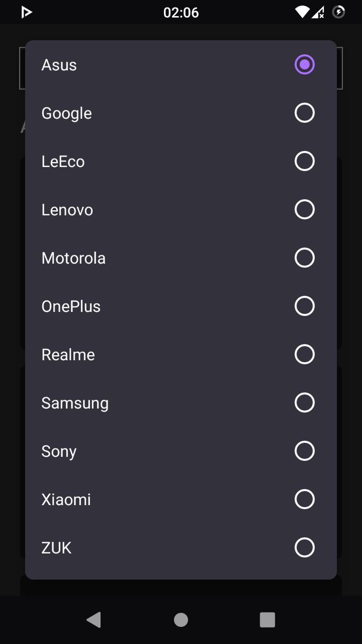Select the Realme radio circle
The image size is (362, 644).
(304, 354)
